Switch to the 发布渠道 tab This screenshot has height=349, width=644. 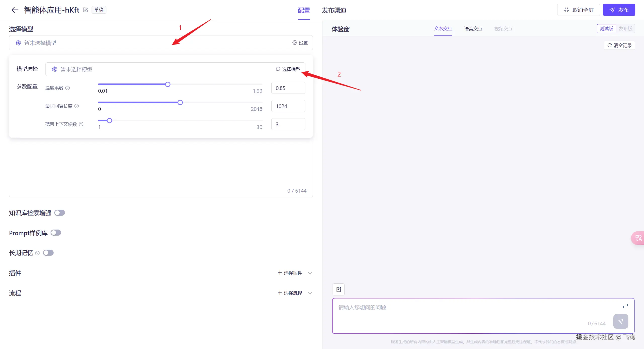[x=334, y=10]
